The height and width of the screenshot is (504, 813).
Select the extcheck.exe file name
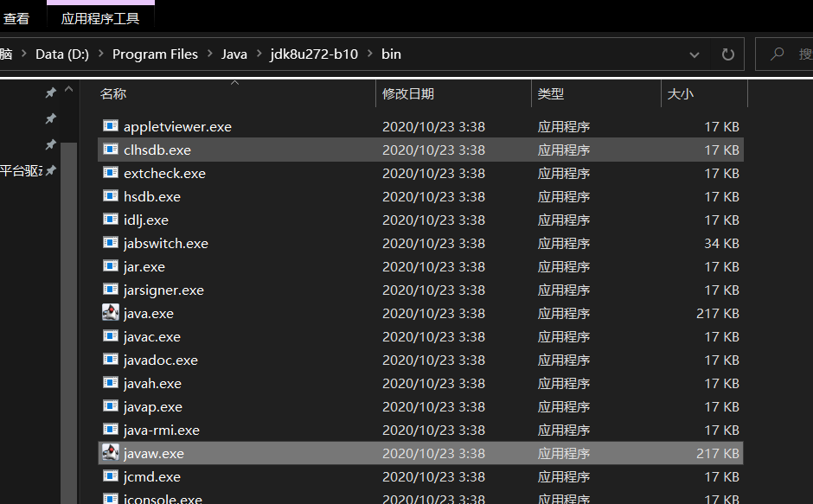(164, 173)
